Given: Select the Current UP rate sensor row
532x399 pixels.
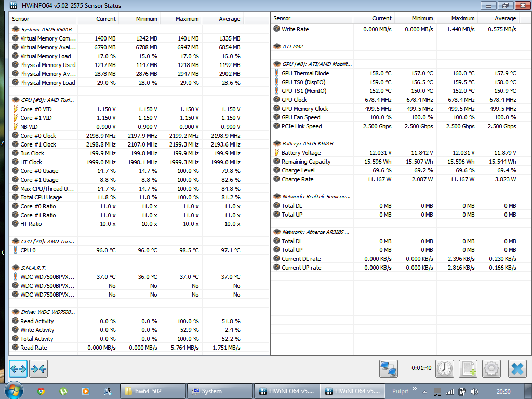Looking at the screenshot, I should point(395,268).
